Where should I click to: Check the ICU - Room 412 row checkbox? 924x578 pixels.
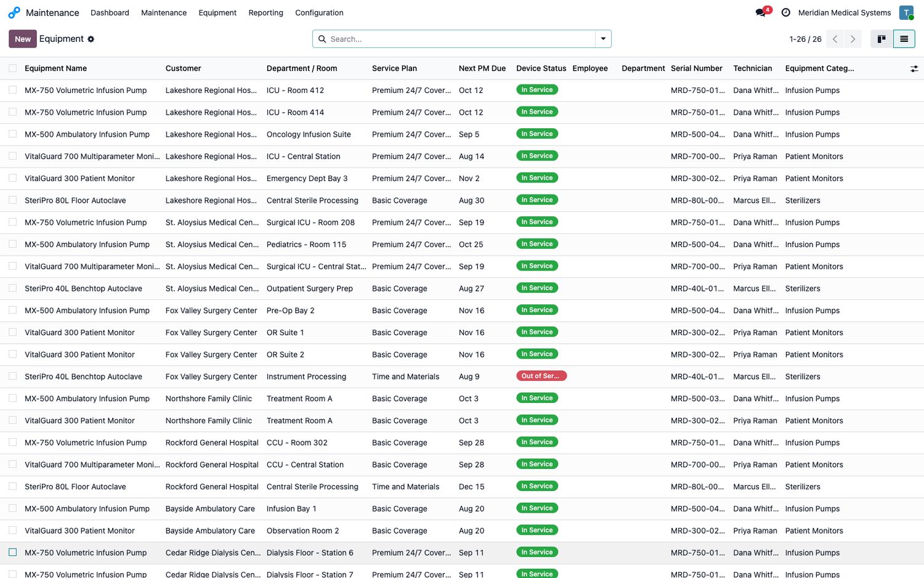pos(12,90)
